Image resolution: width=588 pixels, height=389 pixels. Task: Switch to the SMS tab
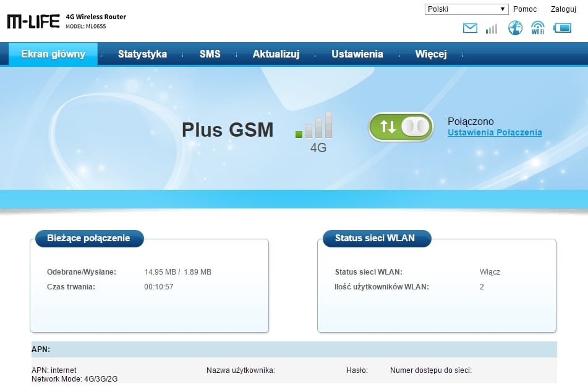coord(210,54)
